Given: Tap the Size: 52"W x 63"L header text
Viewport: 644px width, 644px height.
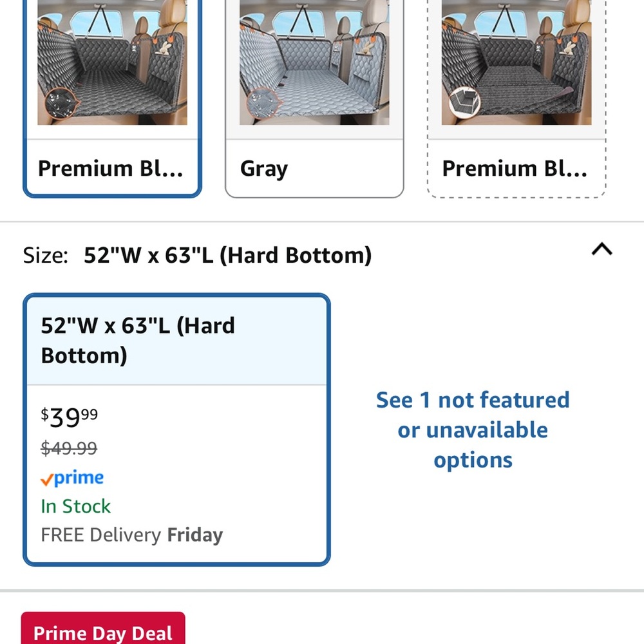Looking at the screenshot, I should point(197,255).
